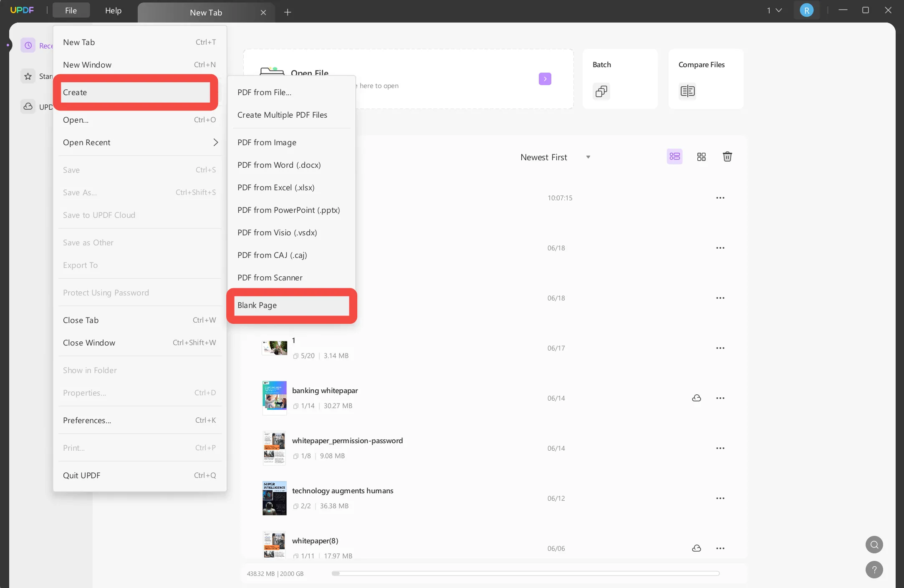
Task: Toggle the list view layout
Action: pos(674,156)
